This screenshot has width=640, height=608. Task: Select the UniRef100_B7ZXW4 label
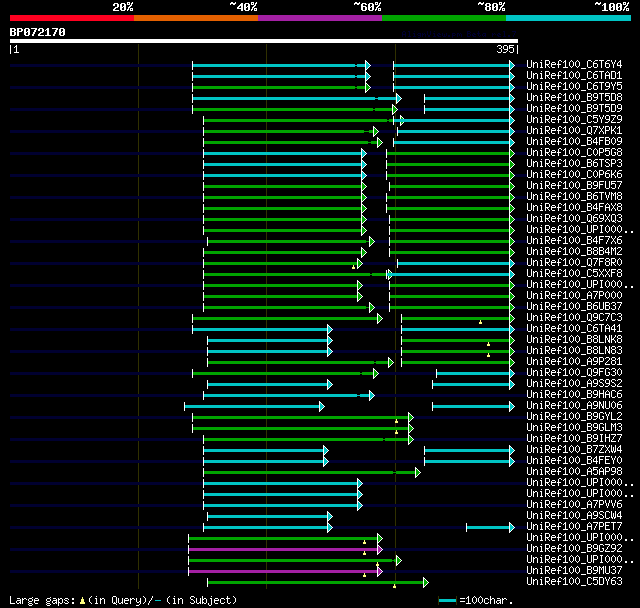[x=574, y=450]
